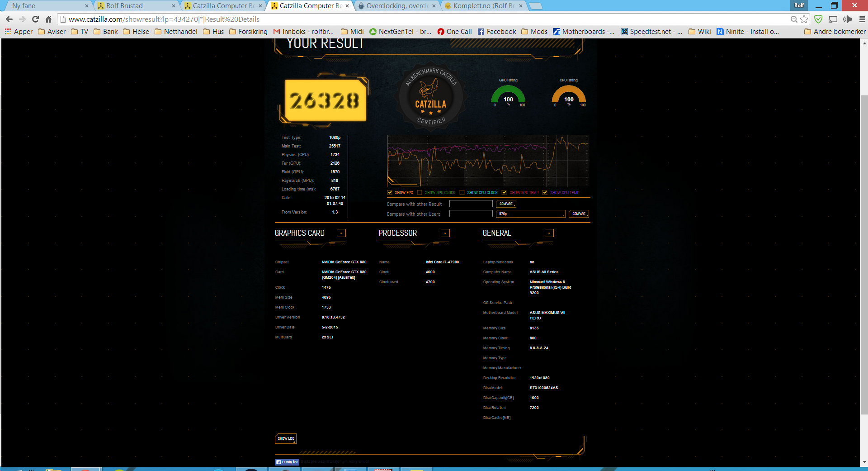
Task: Uncheck the Show CPU Temp checkbox
Action: pyautogui.click(x=545, y=192)
